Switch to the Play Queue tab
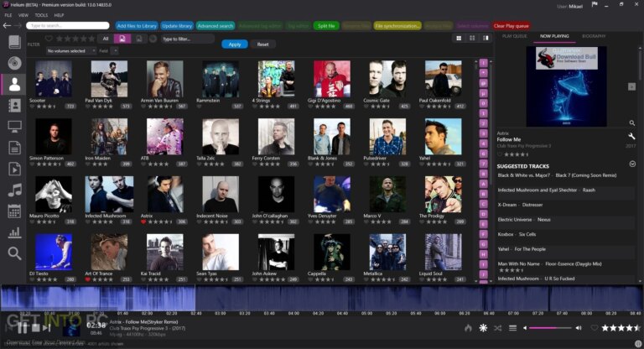The image size is (644, 349). click(x=514, y=37)
